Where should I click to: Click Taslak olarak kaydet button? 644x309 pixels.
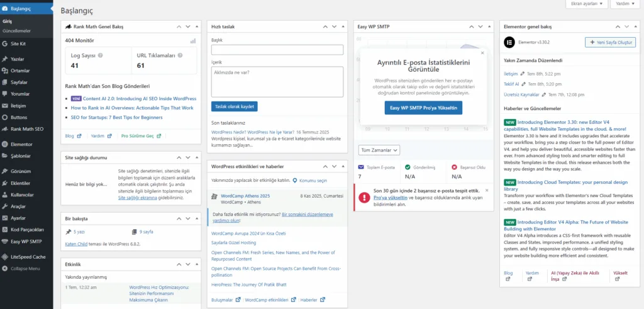(x=234, y=106)
